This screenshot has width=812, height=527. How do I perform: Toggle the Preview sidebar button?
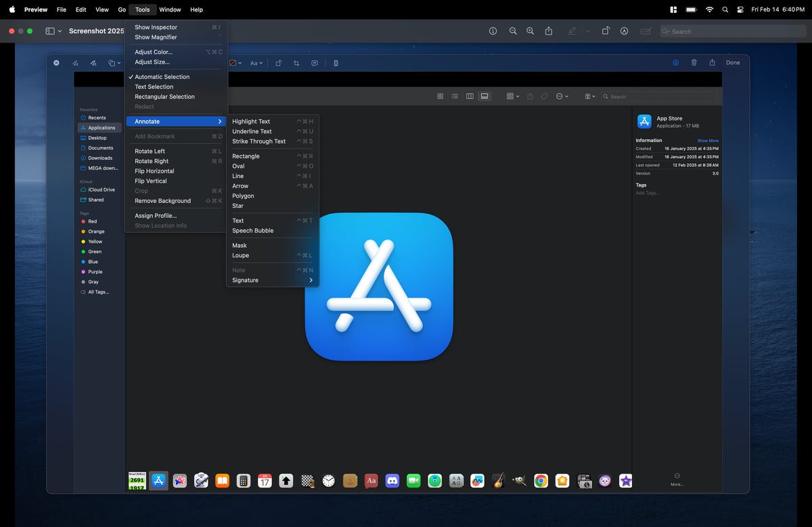click(49, 31)
